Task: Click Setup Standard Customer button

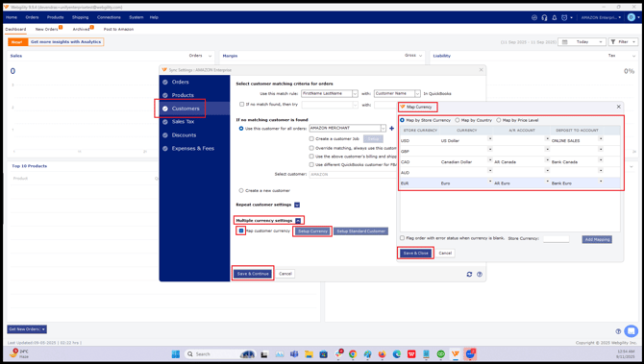Action: pyautogui.click(x=360, y=231)
